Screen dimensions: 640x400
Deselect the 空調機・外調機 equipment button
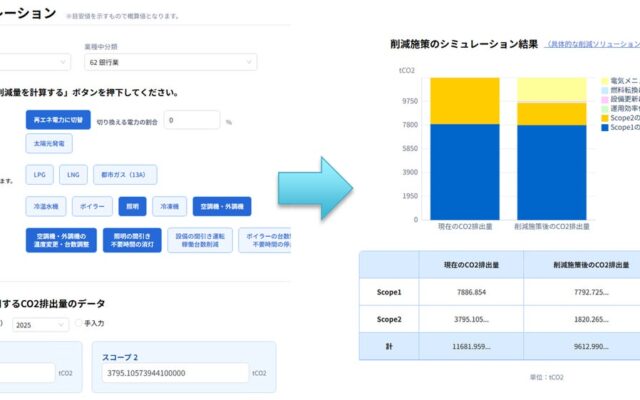tap(222, 207)
